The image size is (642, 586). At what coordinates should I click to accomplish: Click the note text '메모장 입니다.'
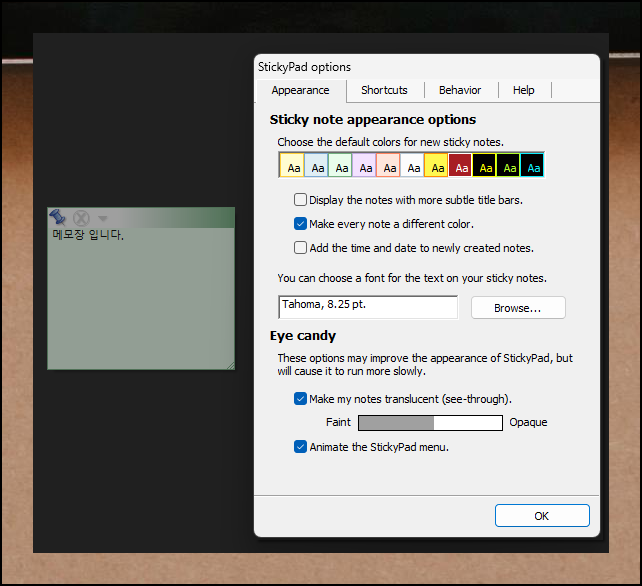pyautogui.click(x=88, y=235)
